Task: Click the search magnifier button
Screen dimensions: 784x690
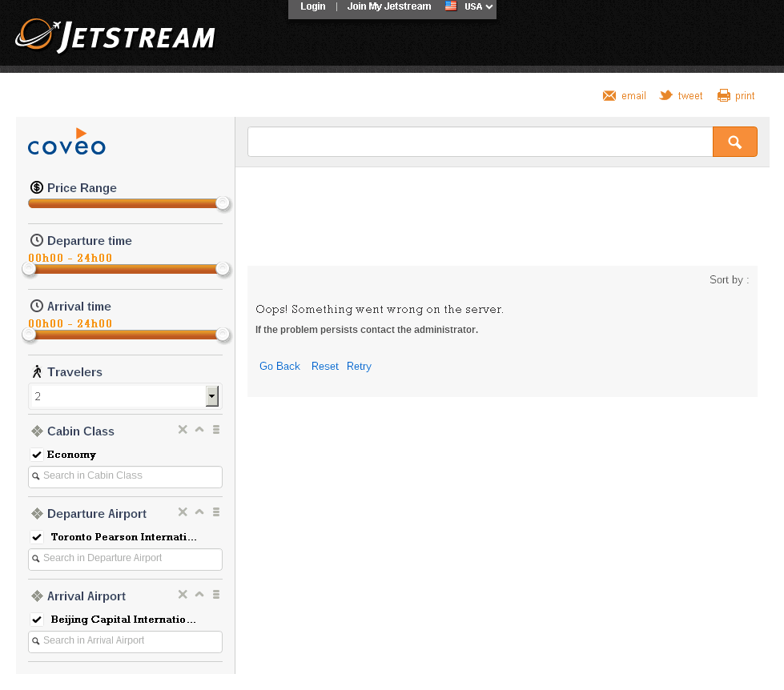Action: [x=734, y=142]
